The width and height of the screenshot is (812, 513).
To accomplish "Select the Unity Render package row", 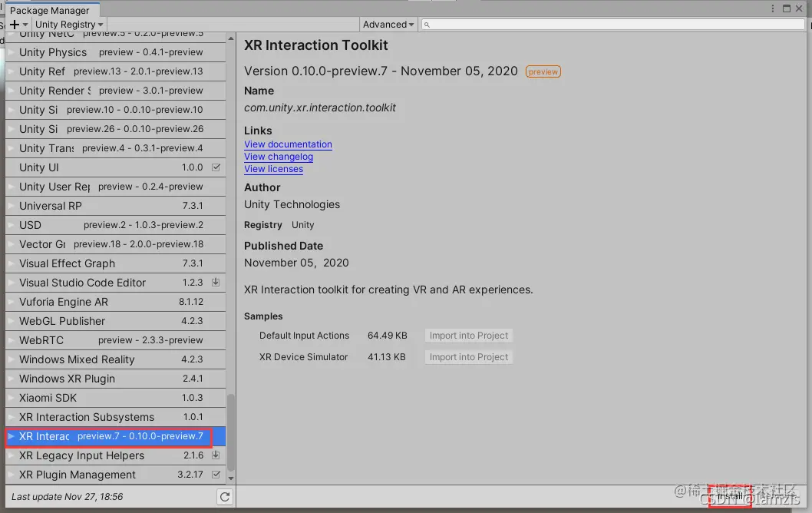I will (115, 91).
